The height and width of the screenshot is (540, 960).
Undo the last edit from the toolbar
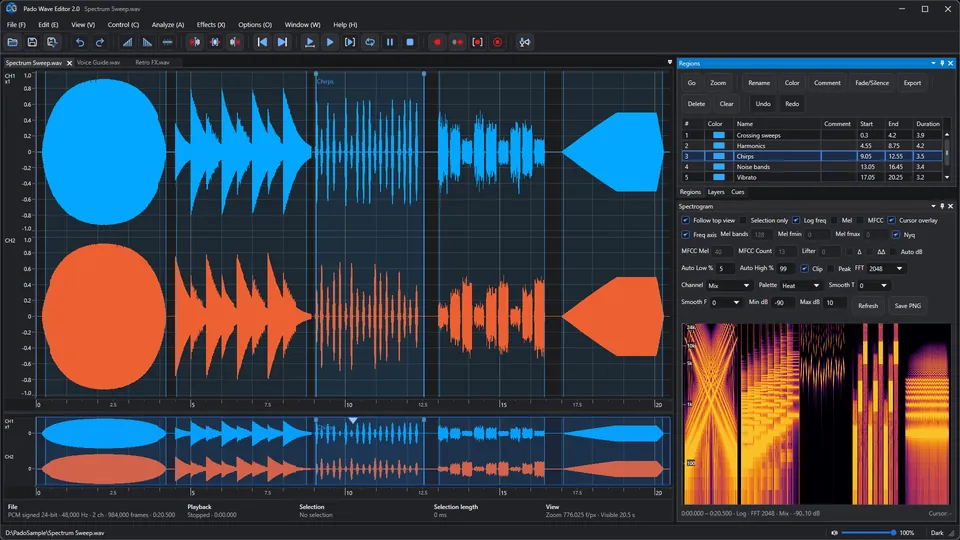click(x=80, y=42)
